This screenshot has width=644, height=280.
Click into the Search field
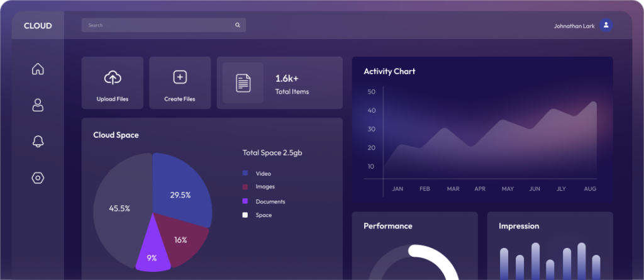(164, 25)
